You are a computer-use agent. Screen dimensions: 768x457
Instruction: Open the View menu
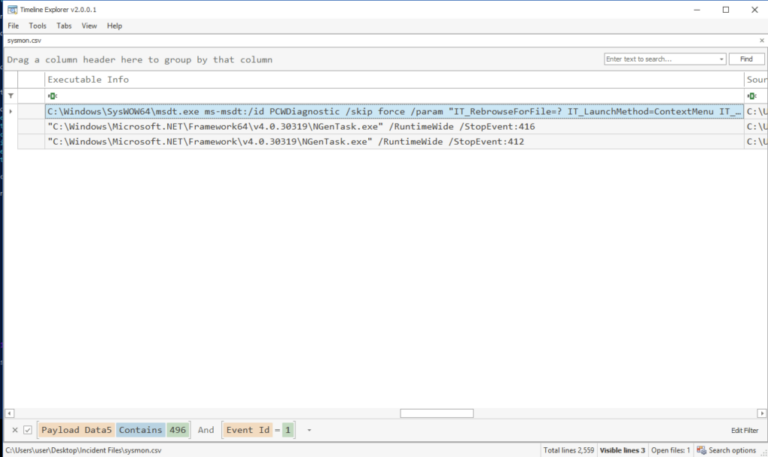tap(89, 25)
